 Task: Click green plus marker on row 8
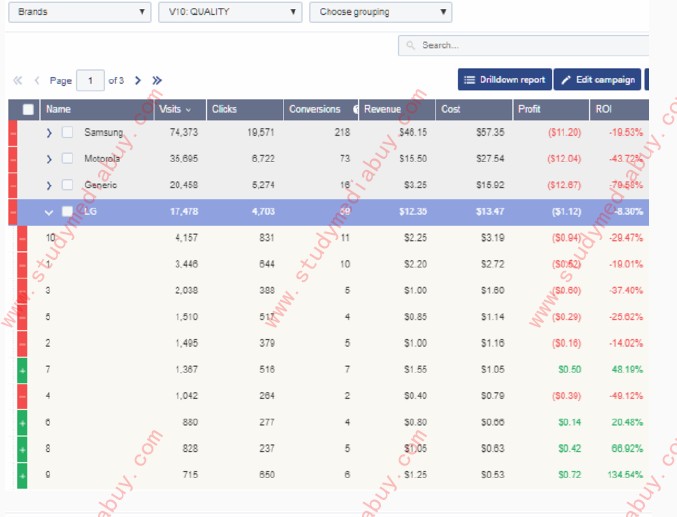pyautogui.click(x=22, y=449)
